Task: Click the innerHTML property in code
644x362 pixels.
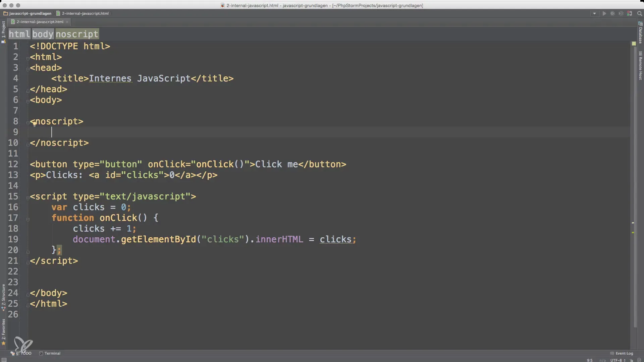Action: pos(279,239)
